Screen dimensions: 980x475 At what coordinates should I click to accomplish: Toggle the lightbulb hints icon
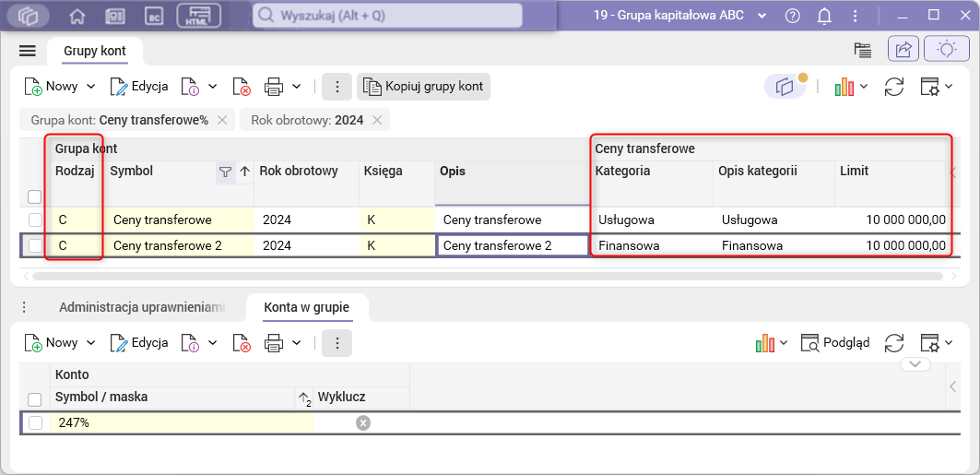(946, 50)
